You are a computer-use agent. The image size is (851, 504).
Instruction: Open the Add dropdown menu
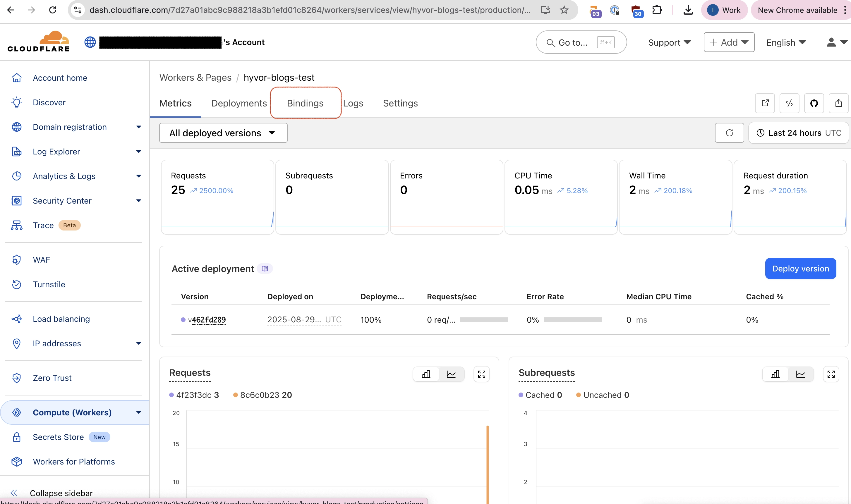(729, 42)
